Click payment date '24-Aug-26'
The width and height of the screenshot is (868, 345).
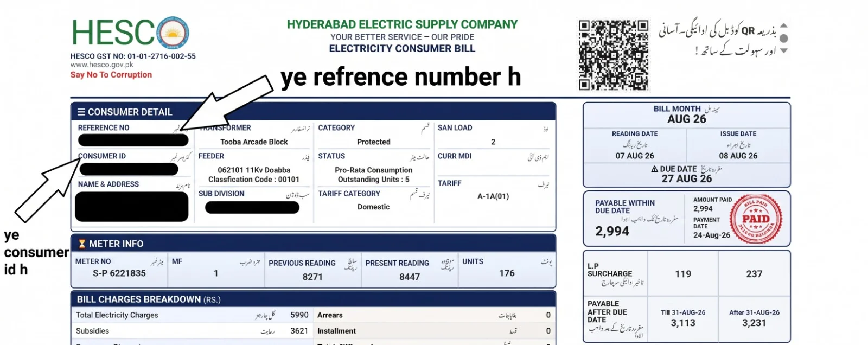click(712, 235)
